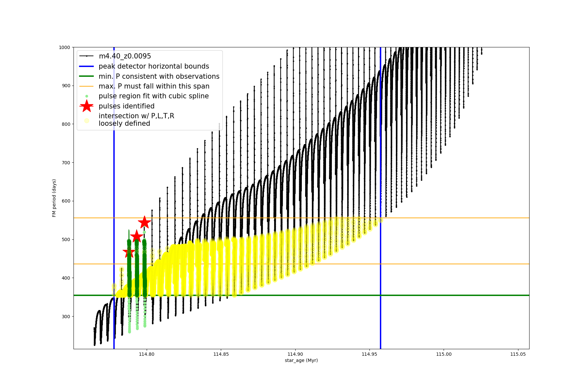Click the 1000 tick label on y-axis
This screenshot has width=588, height=392.
tap(64, 47)
